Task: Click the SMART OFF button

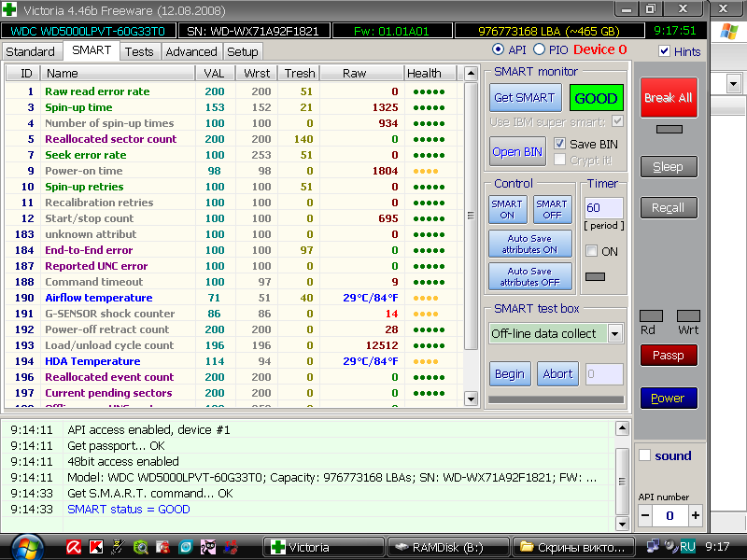Action: [552, 209]
